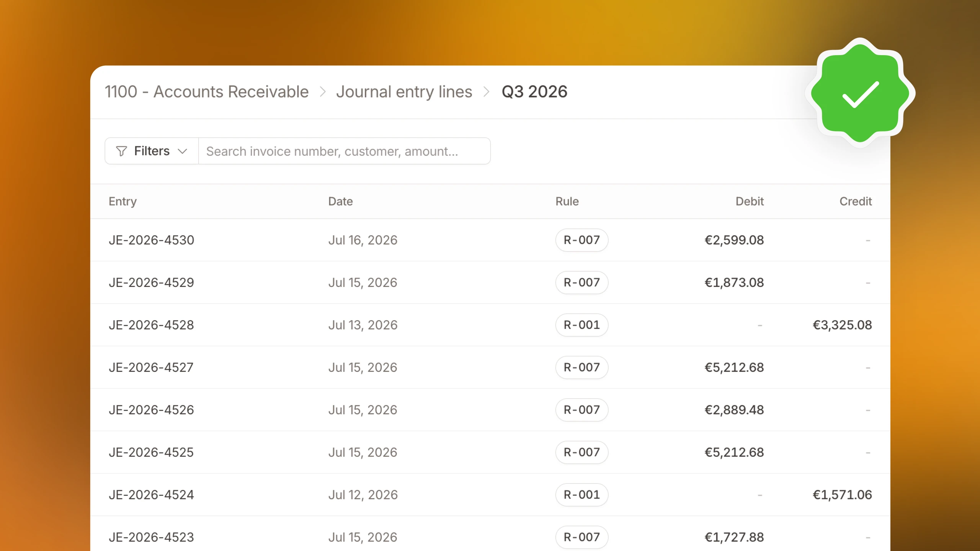Select the €1,727.88 debit amount
Screen dimensions: 980x551
pos(734,537)
